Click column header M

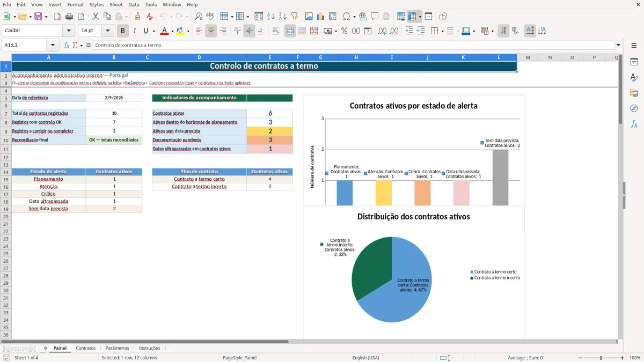pyautogui.click(x=528, y=57)
